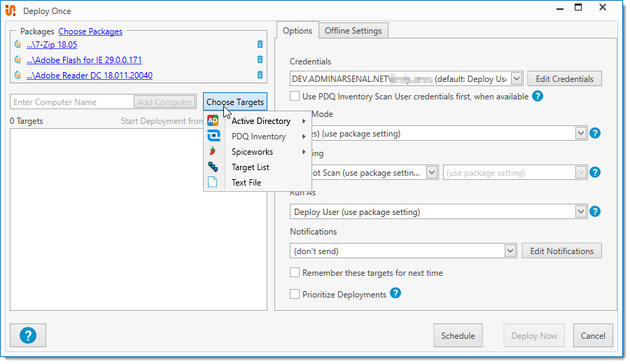Click the Enter Computer Name field

71,102
